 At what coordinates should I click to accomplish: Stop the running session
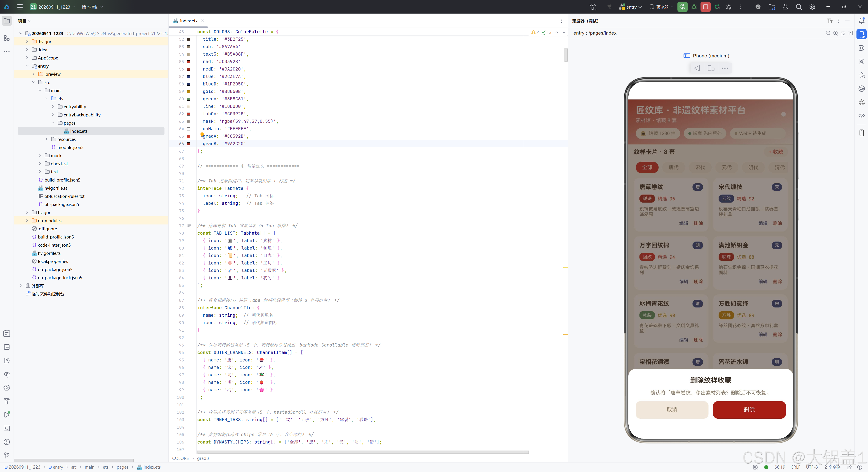[705, 7]
